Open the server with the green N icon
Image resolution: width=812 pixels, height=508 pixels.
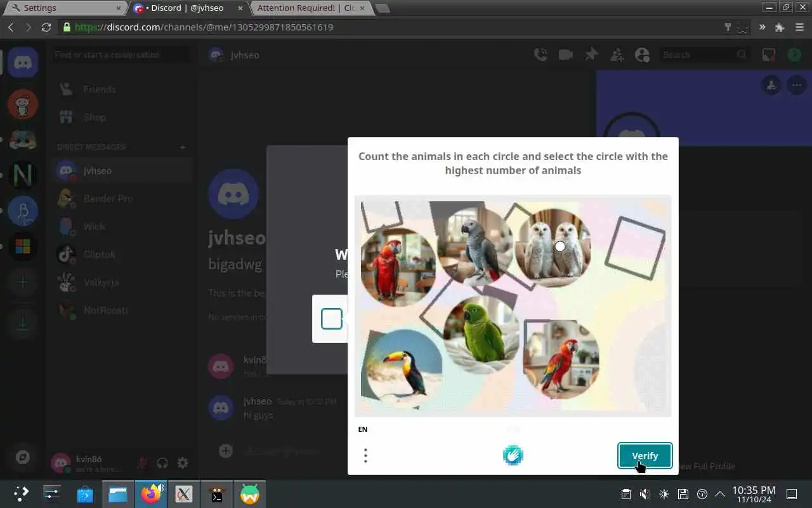23,175
